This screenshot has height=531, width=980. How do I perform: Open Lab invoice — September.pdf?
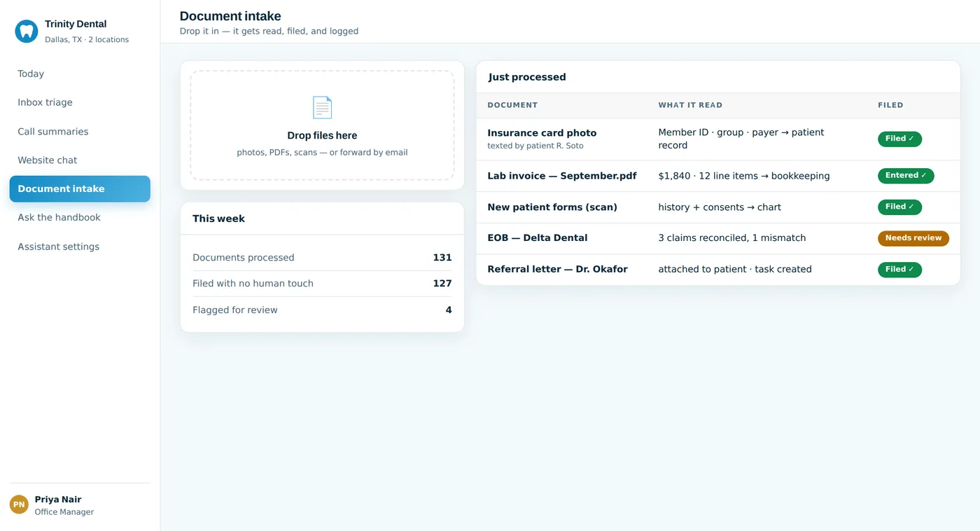coord(562,176)
